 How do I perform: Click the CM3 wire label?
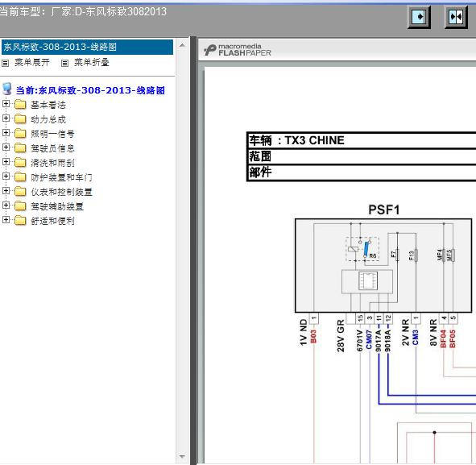tap(416, 338)
